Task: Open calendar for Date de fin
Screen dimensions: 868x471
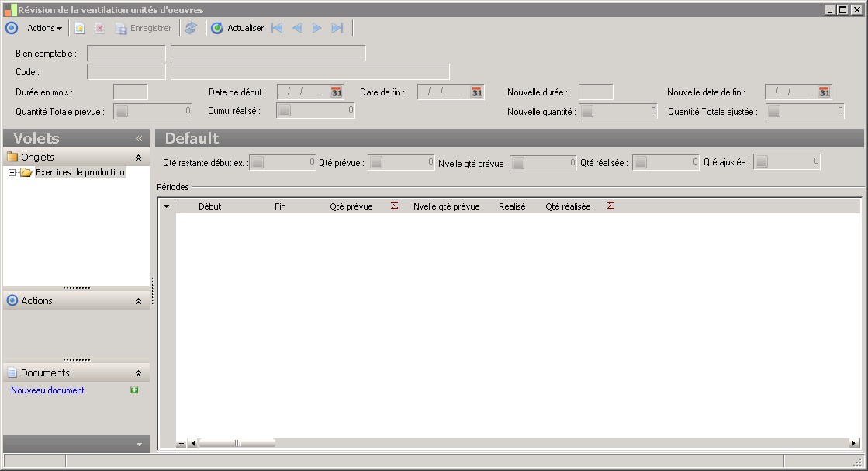Action: (477, 92)
